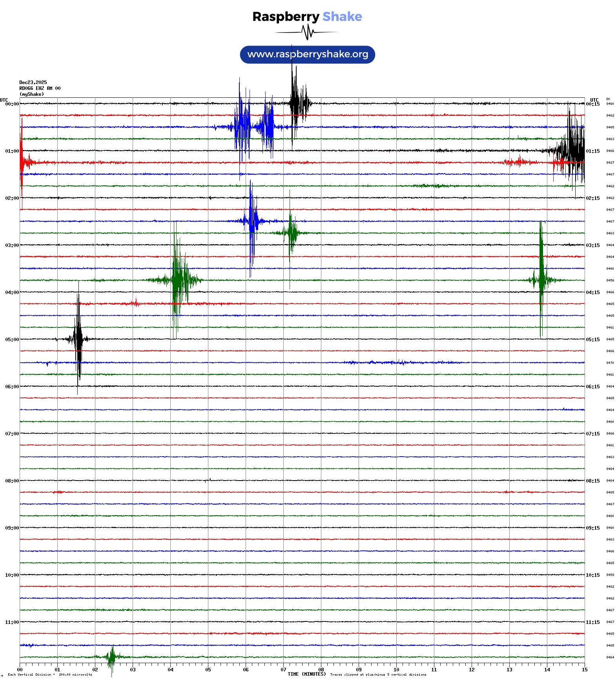This screenshot has height=680, width=616.
Task: Open the www.raspberryshake.org link
Action: (307, 55)
